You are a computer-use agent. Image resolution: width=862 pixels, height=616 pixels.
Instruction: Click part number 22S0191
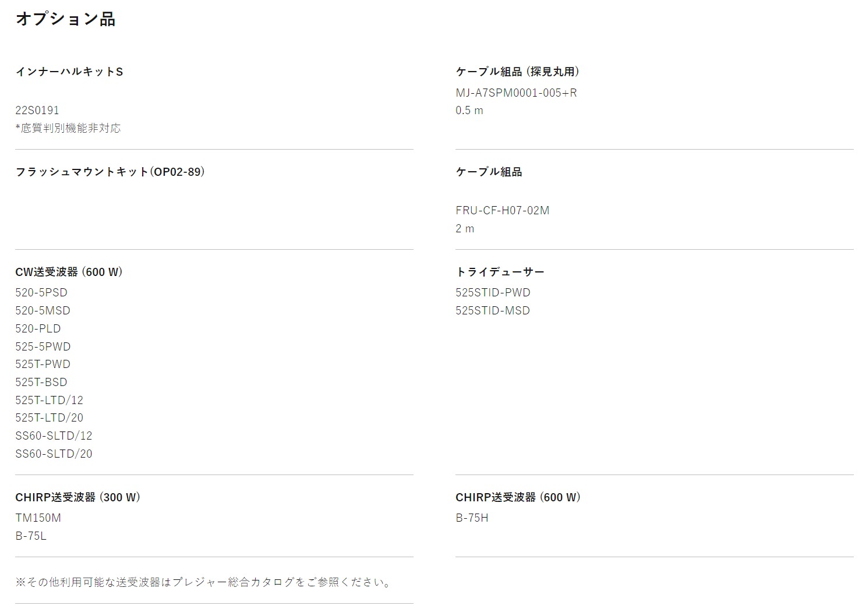[37, 110]
